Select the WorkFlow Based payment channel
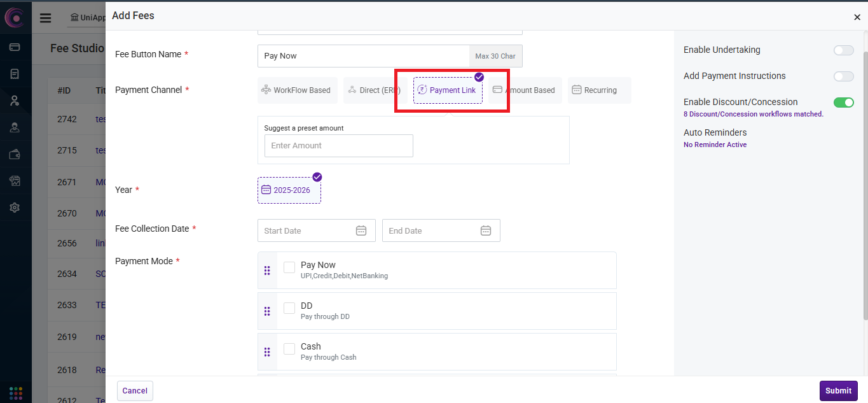868x403 pixels. pyautogui.click(x=296, y=90)
